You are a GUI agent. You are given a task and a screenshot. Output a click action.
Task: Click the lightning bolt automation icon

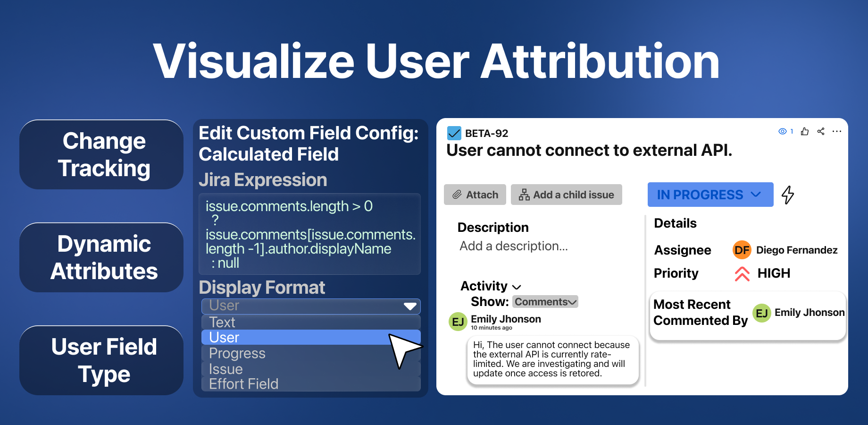(x=788, y=195)
